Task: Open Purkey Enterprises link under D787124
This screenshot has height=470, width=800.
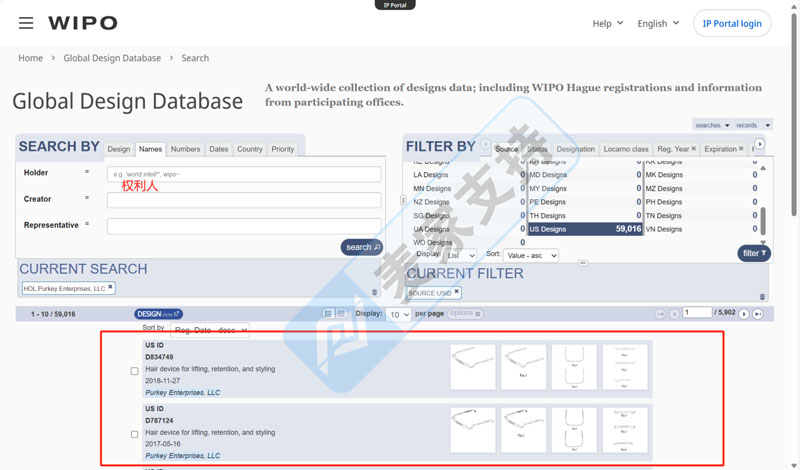Action: [183, 456]
